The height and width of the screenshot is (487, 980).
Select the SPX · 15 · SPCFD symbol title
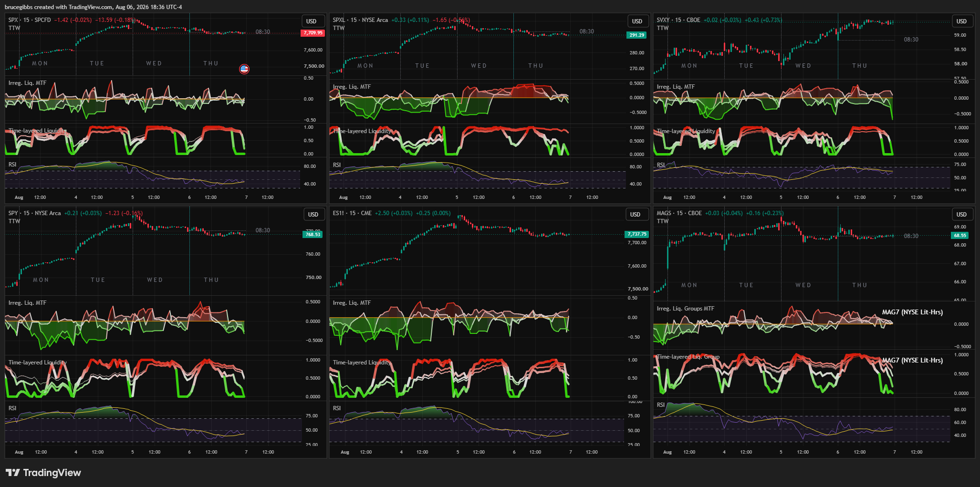pyautogui.click(x=30, y=20)
